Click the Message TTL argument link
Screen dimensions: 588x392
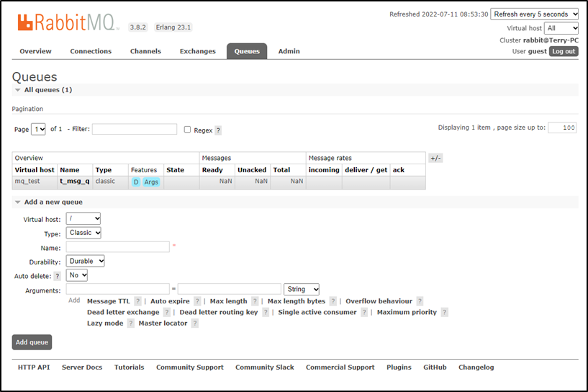[109, 301]
